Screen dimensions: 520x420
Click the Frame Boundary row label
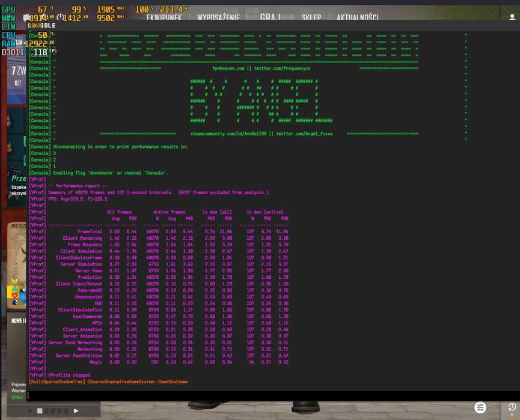click(x=85, y=245)
